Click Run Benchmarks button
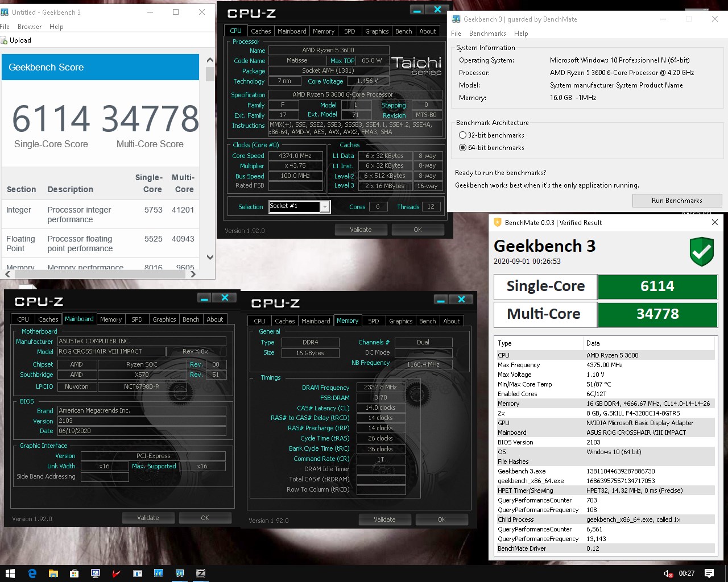Viewport: 728px width, 582px height. click(677, 201)
